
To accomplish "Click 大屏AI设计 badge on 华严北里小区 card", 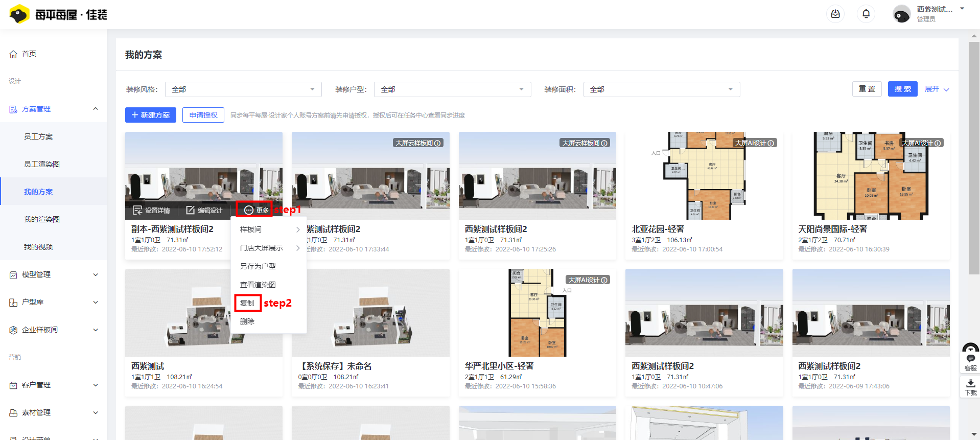I will click(x=588, y=280).
